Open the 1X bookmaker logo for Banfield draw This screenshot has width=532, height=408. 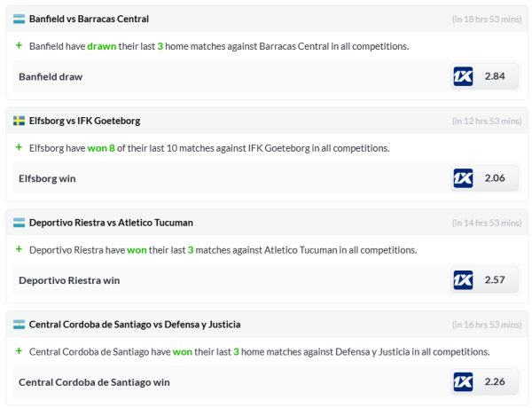(463, 76)
